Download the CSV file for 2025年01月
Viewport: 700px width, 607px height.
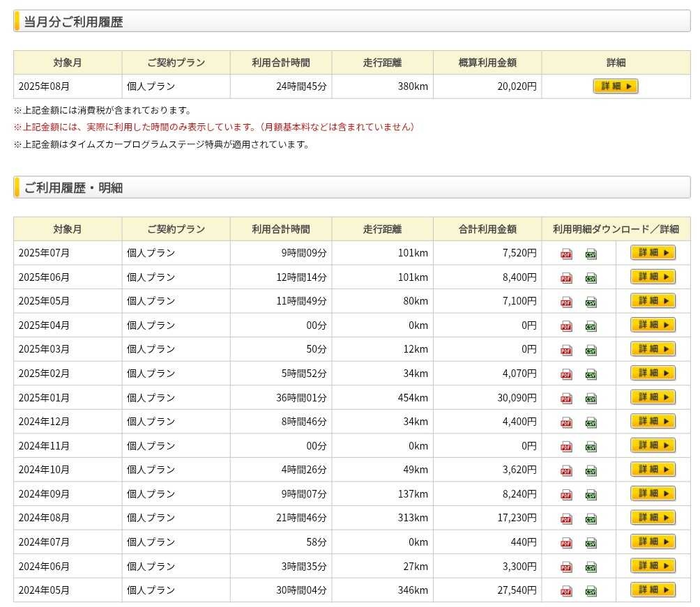coord(591,399)
